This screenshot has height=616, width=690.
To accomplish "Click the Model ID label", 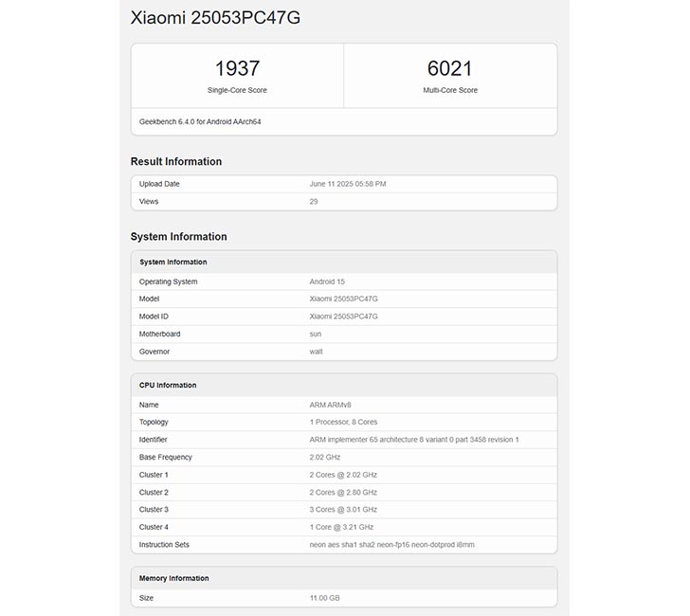I will [154, 317].
